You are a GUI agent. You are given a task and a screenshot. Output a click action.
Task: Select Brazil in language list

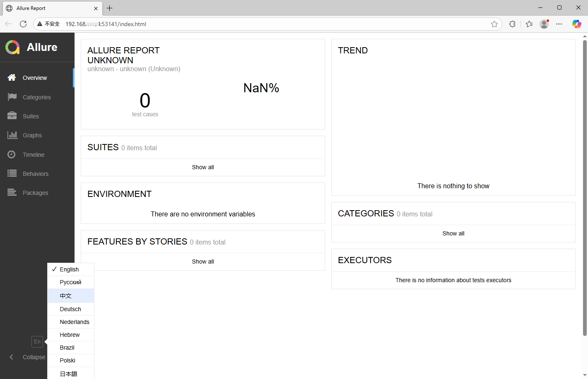point(71,348)
